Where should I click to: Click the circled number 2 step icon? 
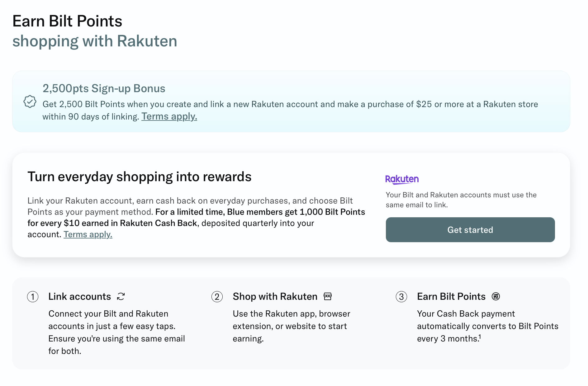[217, 297]
